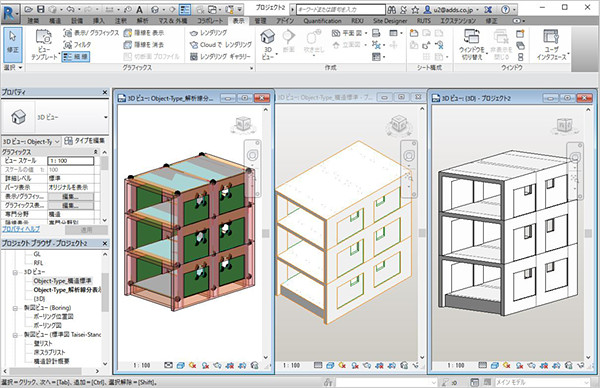Open Autodesk Exchange Apps X icon

pyautogui.click(x=488, y=10)
